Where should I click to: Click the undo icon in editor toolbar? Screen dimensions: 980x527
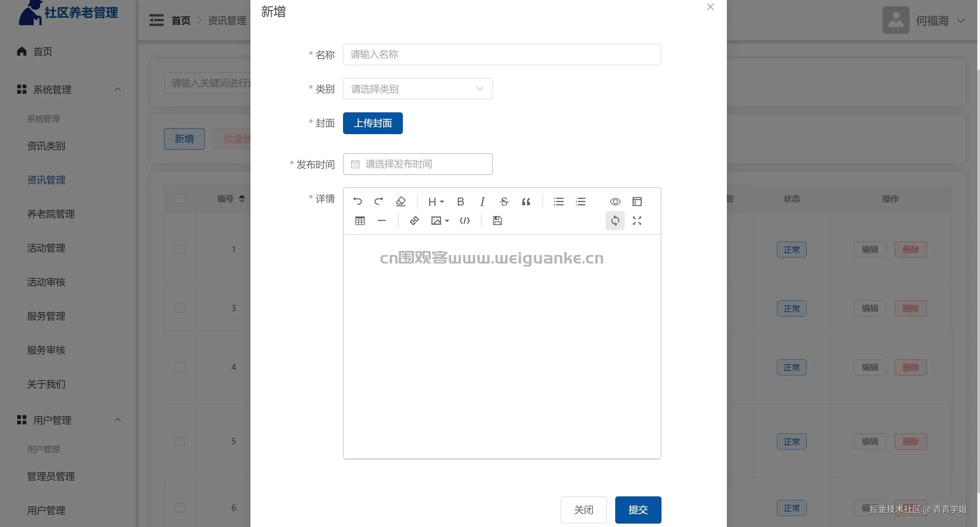tap(357, 201)
